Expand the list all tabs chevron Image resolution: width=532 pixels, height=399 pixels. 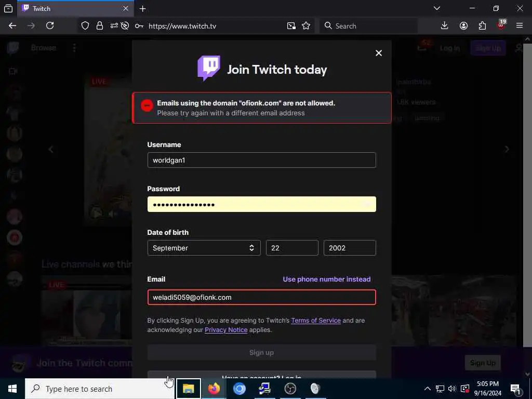(437, 8)
